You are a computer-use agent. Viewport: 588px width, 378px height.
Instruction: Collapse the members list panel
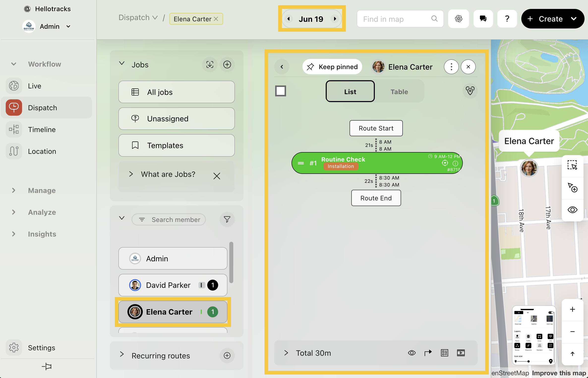click(121, 218)
